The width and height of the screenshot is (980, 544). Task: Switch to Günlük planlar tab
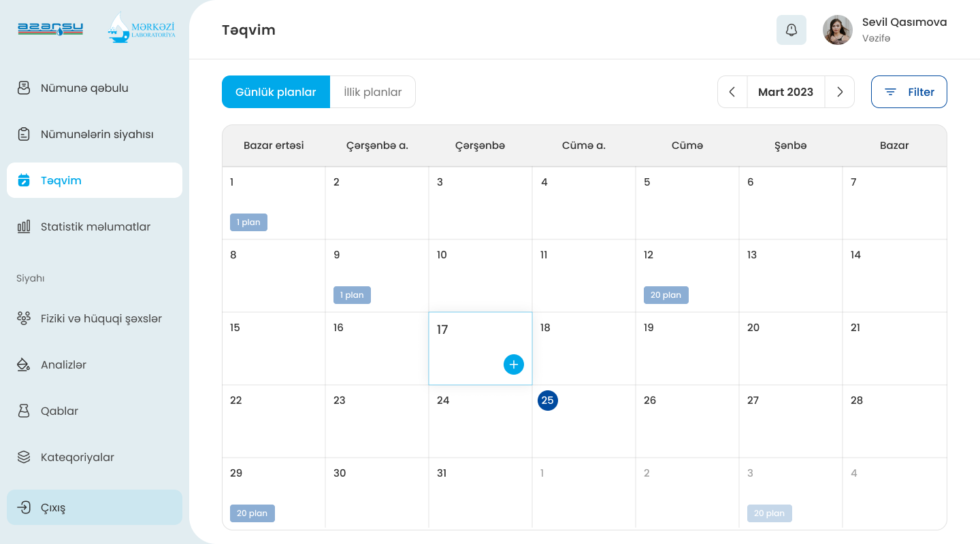pos(276,92)
